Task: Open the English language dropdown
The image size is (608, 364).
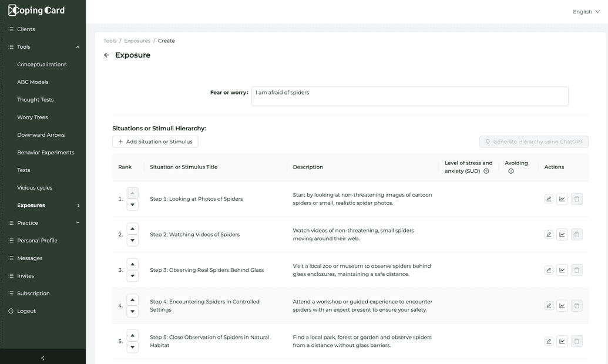Action: tap(586, 12)
